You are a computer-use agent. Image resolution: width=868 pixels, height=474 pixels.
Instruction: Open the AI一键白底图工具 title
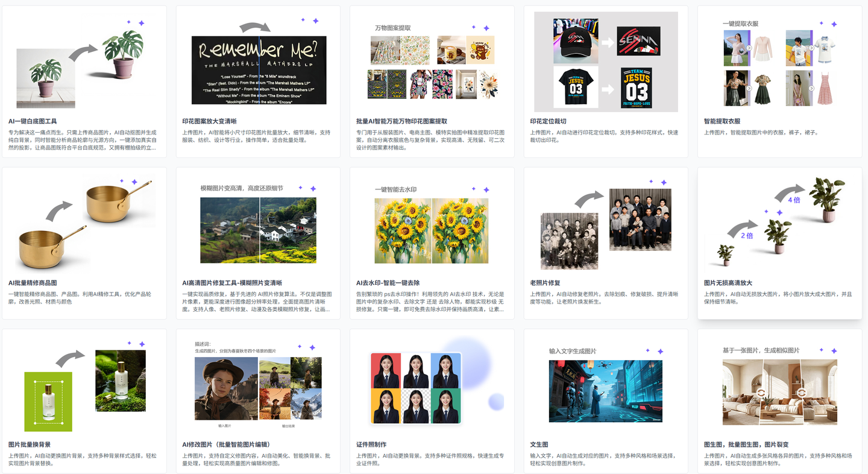[33, 121]
